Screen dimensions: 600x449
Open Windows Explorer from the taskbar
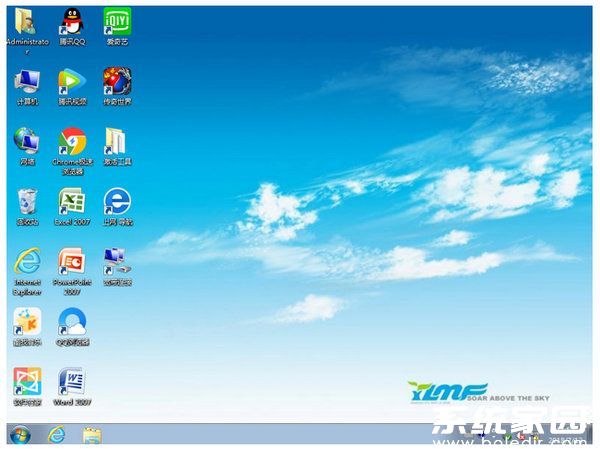pos(92,436)
